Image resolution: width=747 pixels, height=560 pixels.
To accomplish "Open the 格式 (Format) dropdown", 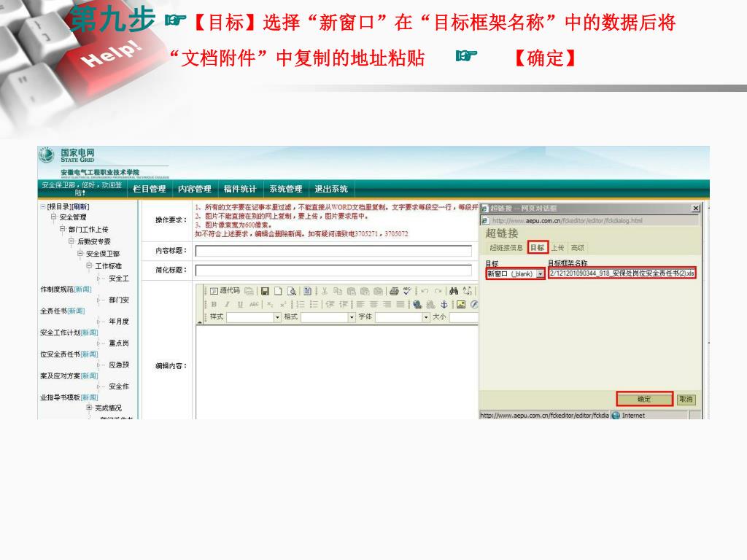I will click(328, 317).
